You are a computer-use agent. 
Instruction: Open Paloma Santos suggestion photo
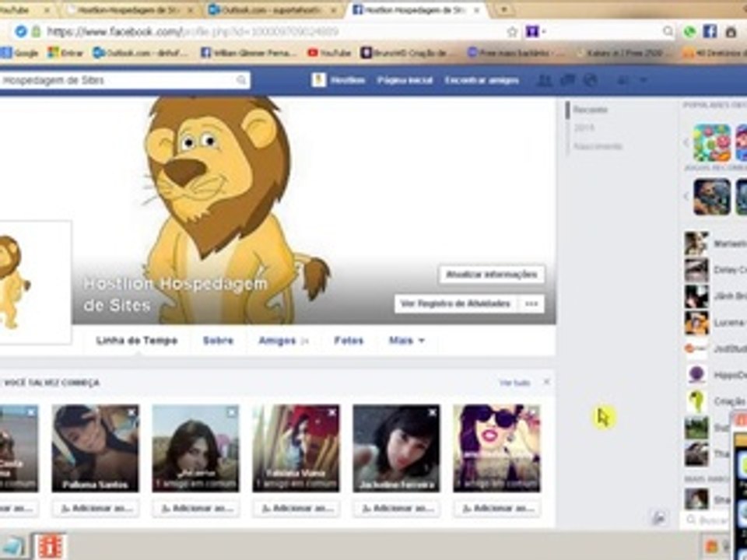pos(95,448)
